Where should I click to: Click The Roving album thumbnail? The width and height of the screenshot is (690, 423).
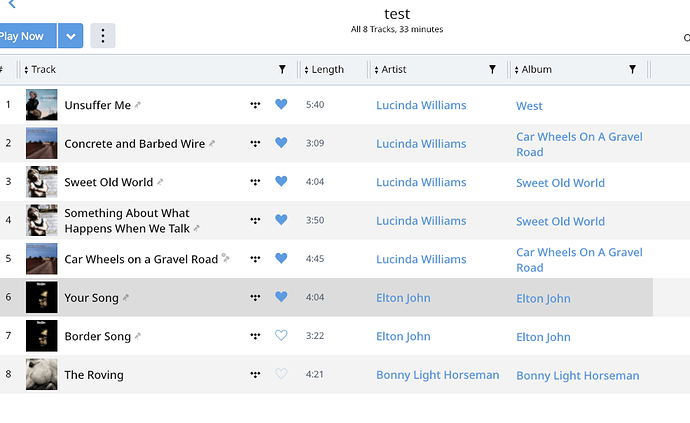(x=41, y=374)
